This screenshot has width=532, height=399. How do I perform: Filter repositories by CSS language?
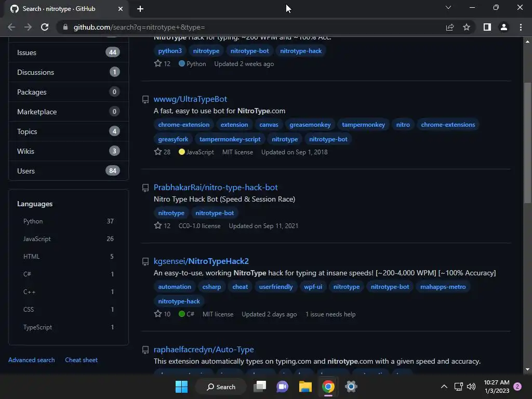coord(68,310)
